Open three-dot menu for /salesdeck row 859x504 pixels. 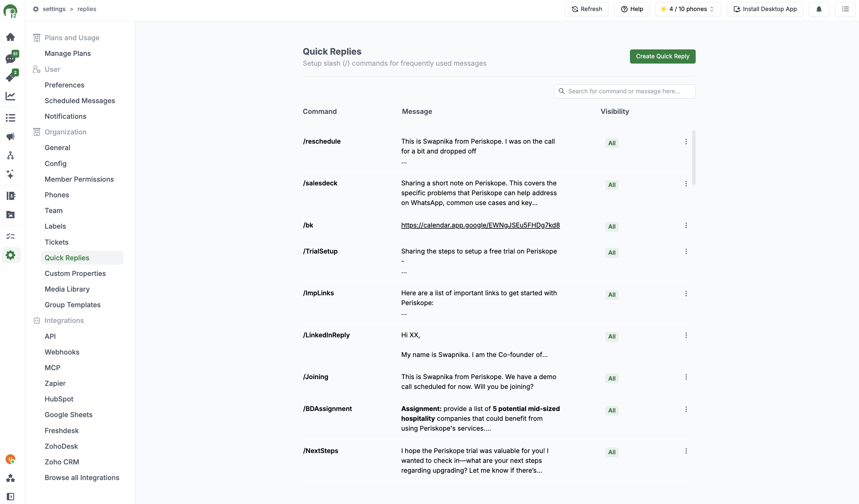point(686,184)
